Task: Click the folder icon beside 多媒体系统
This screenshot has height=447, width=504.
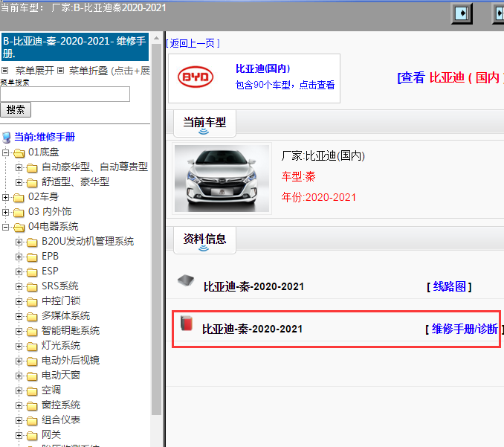Action: (x=32, y=316)
